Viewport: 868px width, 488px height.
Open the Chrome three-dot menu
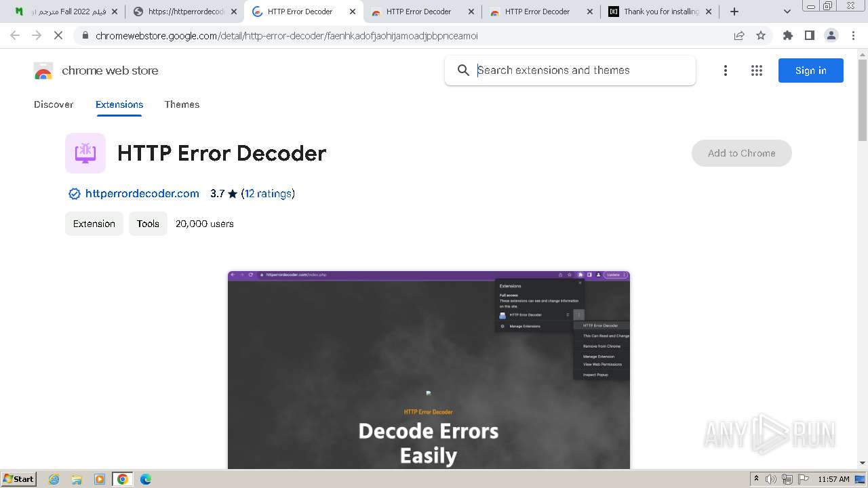click(x=853, y=35)
